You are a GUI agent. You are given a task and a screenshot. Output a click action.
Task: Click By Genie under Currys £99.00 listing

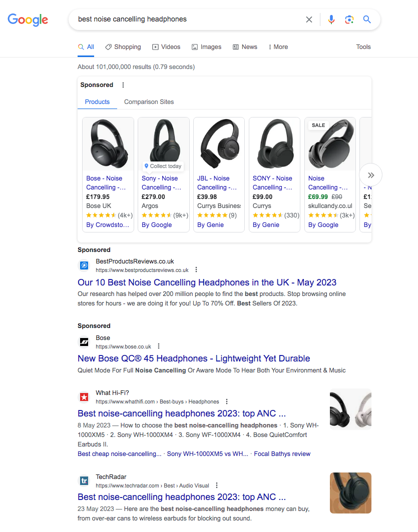pyautogui.click(x=266, y=224)
